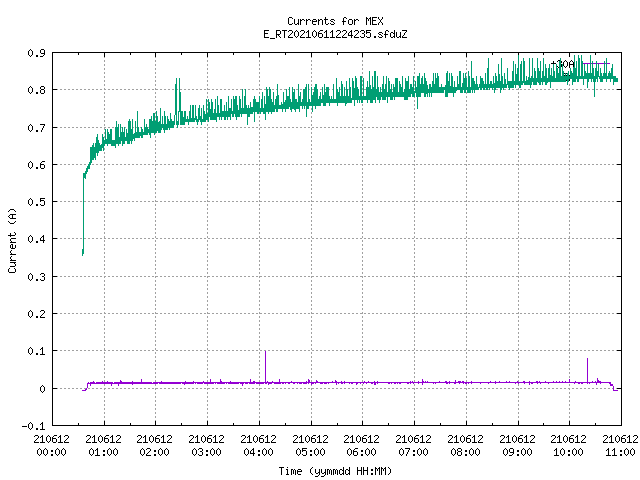Click the 210612 09:00 x-axis tick label
640x480 pixels.
[x=517, y=446]
